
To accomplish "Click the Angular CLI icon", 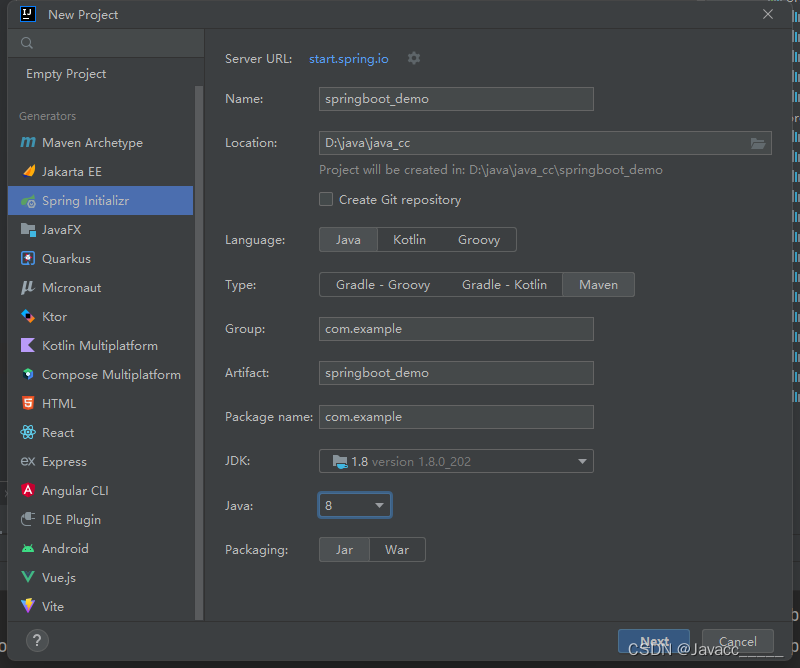I will 28,490.
